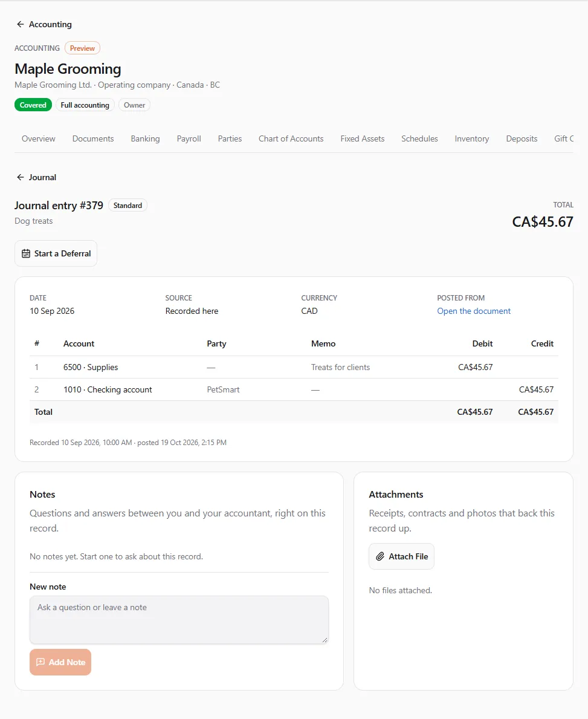This screenshot has height=719, width=588.
Task: Open the Deposits tab
Action: click(522, 139)
